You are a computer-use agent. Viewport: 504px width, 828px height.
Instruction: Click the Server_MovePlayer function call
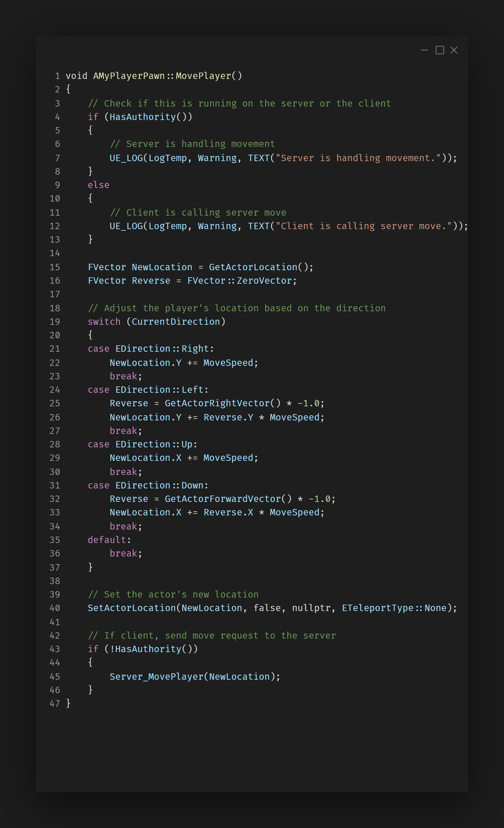pos(156,677)
